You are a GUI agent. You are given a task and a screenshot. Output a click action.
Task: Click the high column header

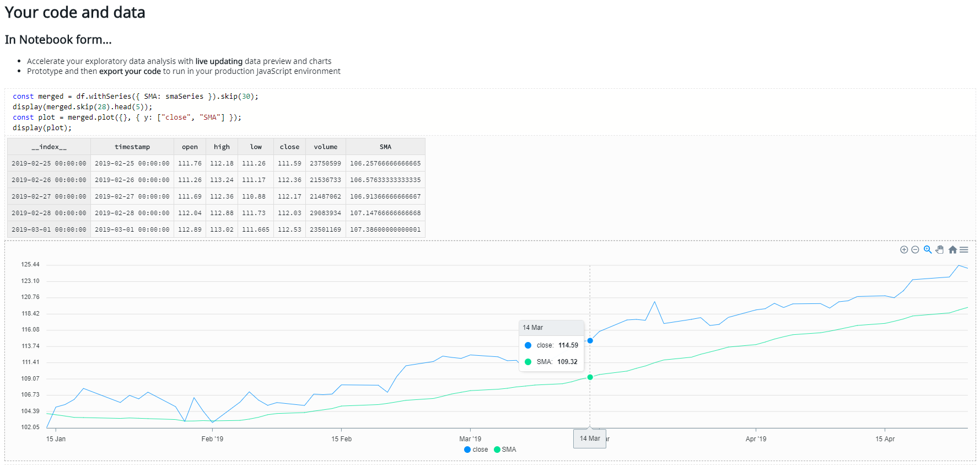[222, 147]
